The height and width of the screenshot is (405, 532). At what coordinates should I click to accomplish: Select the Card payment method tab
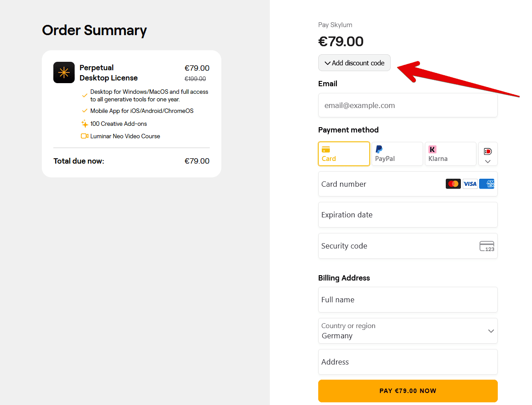pos(344,154)
